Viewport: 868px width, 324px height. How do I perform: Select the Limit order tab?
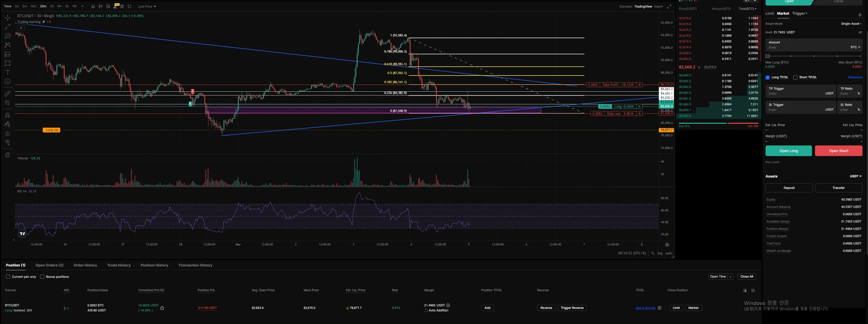pyautogui.click(x=769, y=14)
